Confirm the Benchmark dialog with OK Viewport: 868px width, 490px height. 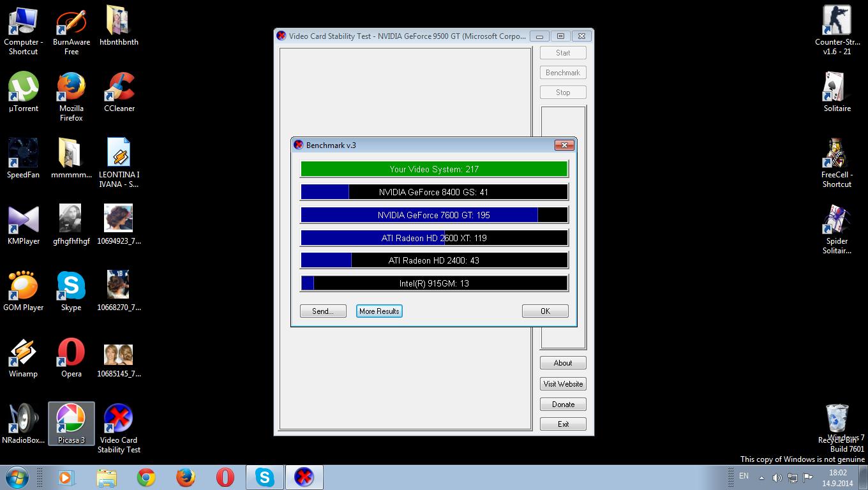[545, 311]
